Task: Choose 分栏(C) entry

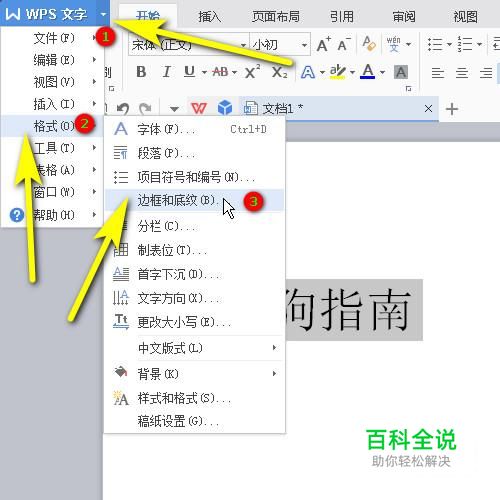Action: (x=195, y=227)
